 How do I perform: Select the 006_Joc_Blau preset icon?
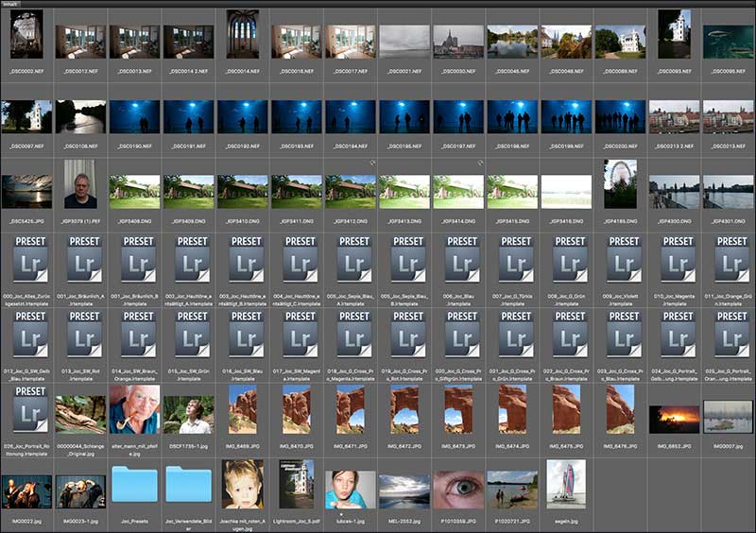click(x=462, y=260)
